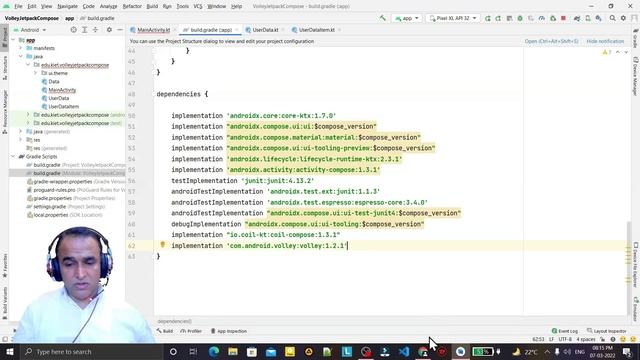The width and height of the screenshot is (640, 360).
Task: Click the Windows search box
Action: pyautogui.click(x=92, y=351)
